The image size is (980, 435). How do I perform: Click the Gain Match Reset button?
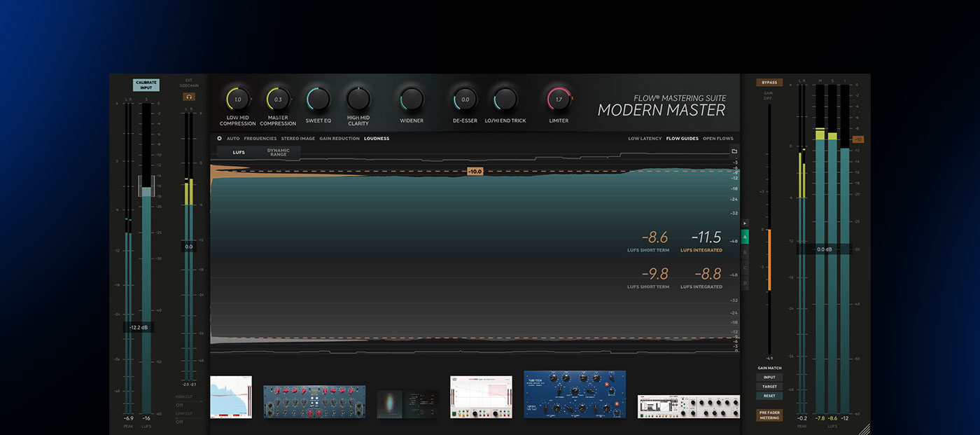point(769,396)
